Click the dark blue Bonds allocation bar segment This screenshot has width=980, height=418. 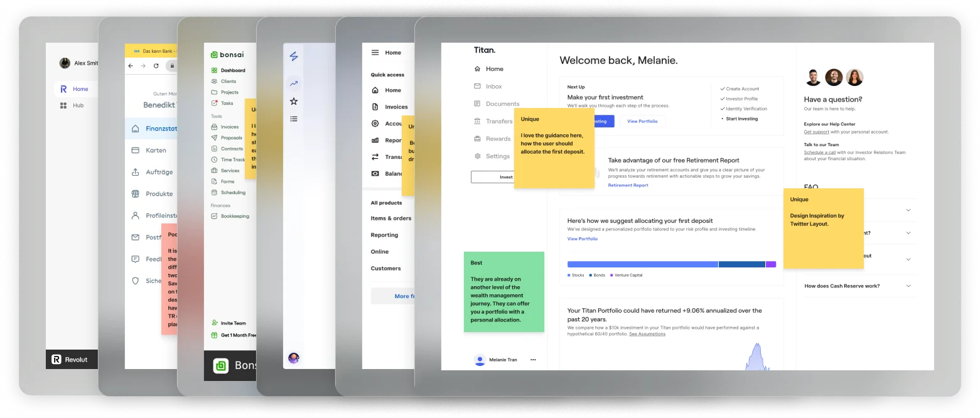pyautogui.click(x=741, y=265)
